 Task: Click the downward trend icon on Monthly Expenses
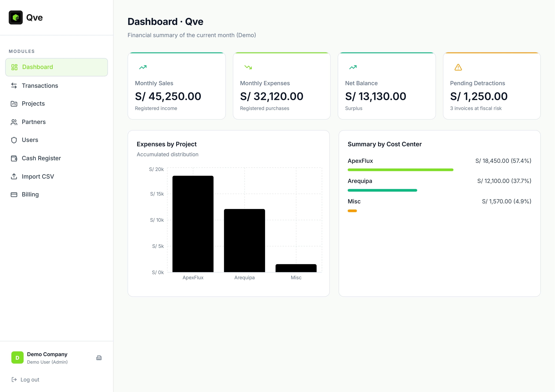(x=248, y=67)
